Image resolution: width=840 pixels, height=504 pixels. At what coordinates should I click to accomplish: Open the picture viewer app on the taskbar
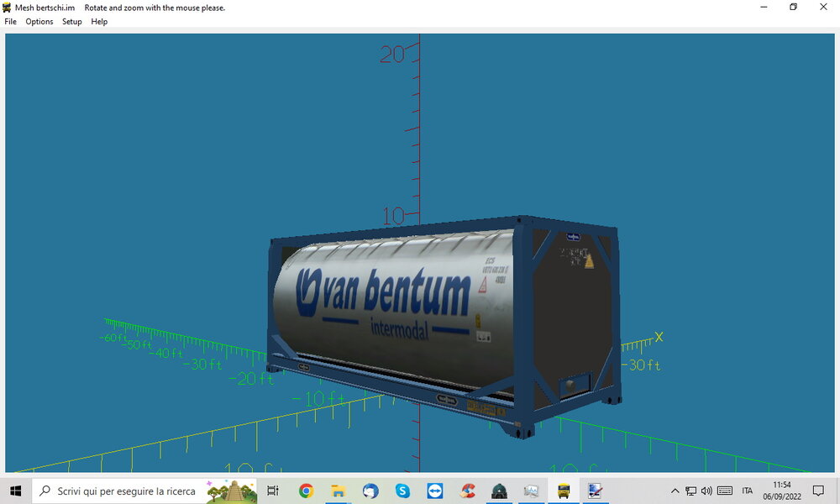click(x=532, y=491)
